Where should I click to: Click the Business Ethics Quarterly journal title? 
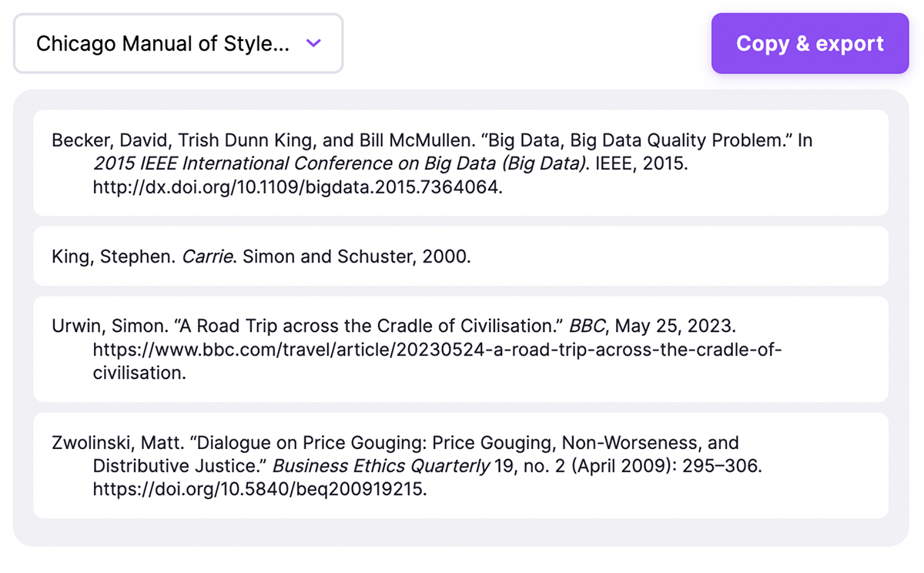point(381,466)
